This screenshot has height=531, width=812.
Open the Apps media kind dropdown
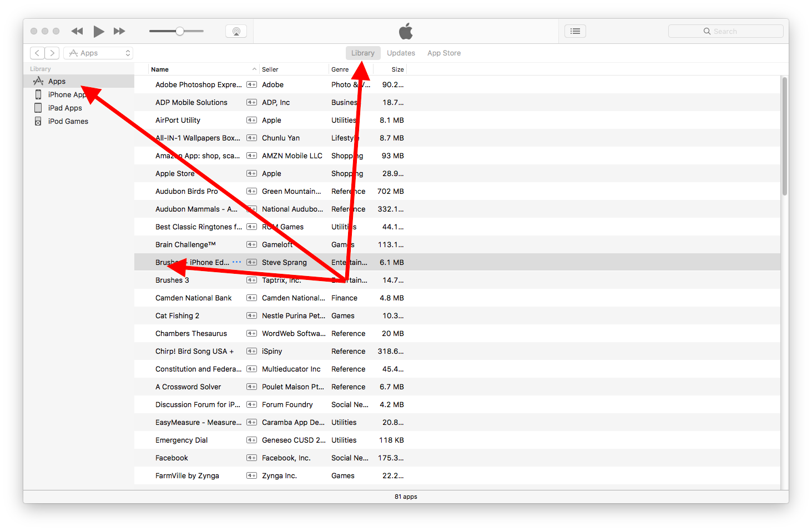coord(98,53)
